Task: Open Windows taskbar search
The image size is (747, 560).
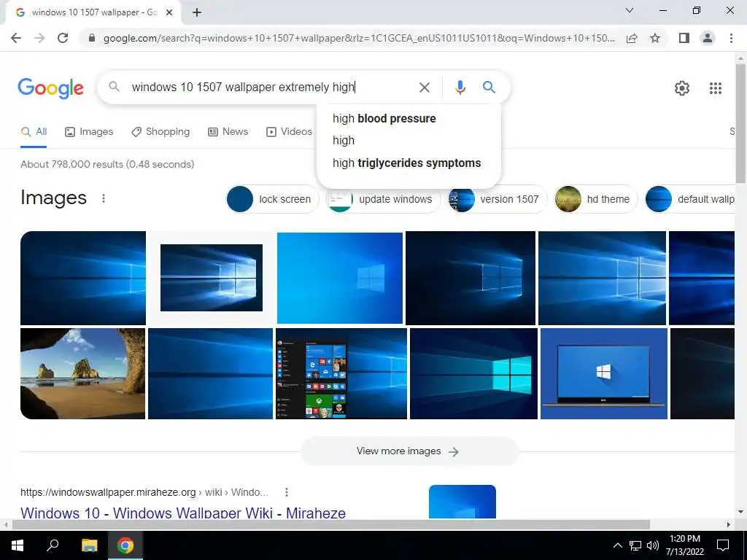Action: click(53, 545)
